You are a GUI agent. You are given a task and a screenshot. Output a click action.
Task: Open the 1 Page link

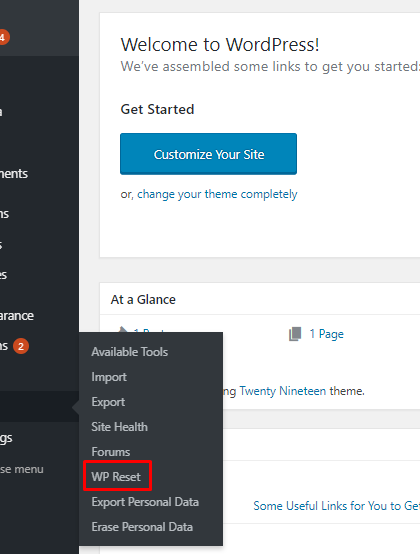(x=326, y=334)
